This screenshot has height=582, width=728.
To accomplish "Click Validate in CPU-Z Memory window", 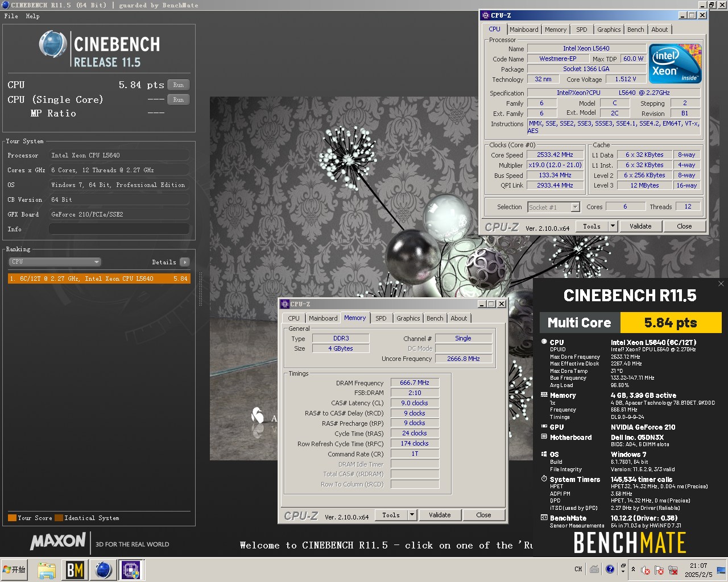I will point(440,515).
